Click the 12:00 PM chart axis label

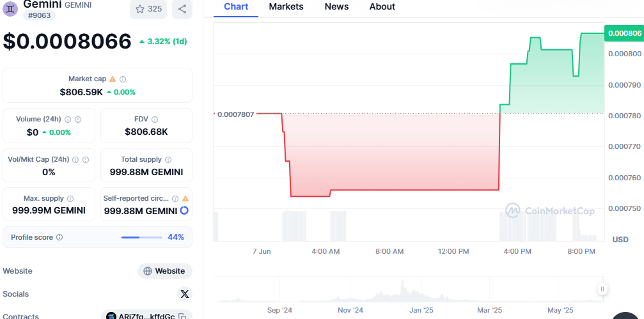tap(453, 251)
